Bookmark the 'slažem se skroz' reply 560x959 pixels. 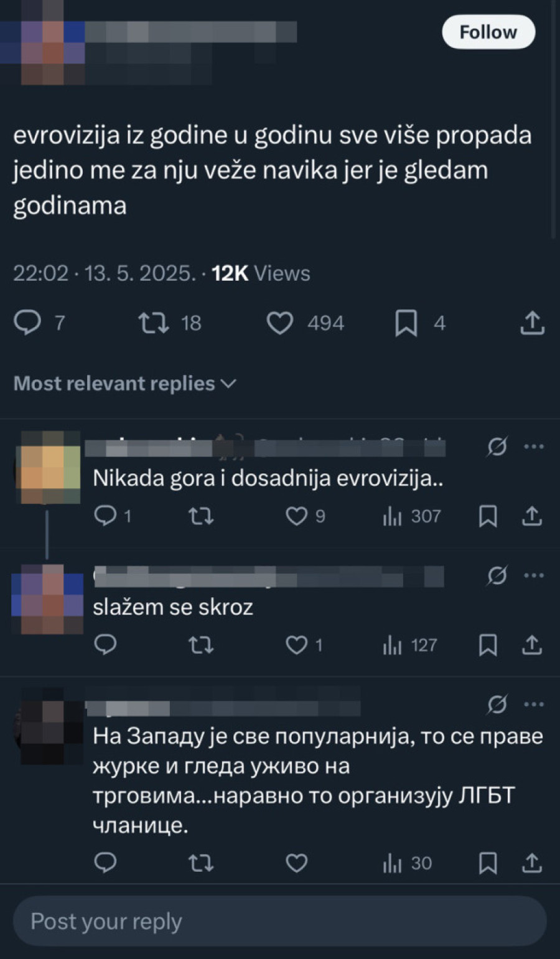[x=488, y=645]
